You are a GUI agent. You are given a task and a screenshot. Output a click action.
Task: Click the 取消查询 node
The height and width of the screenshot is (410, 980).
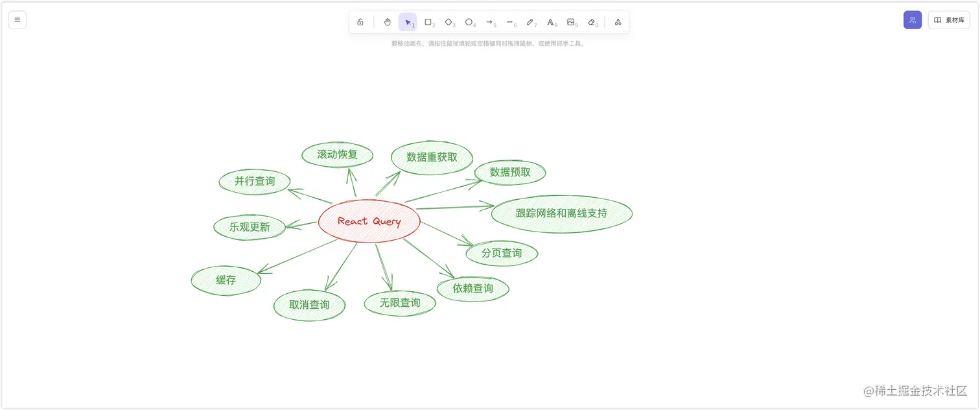(309, 305)
